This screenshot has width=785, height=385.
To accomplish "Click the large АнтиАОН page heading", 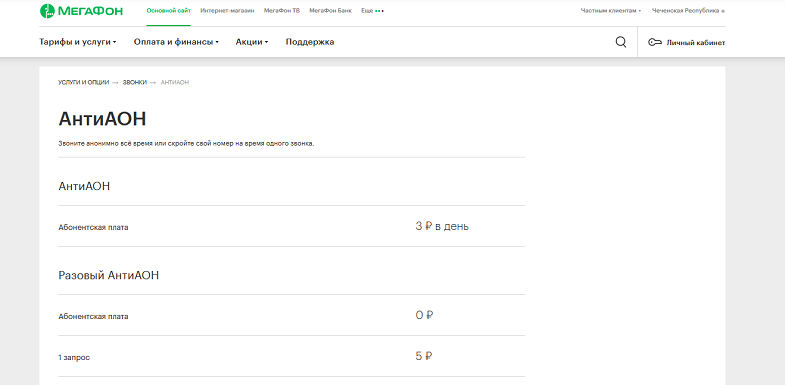I will coord(102,119).
